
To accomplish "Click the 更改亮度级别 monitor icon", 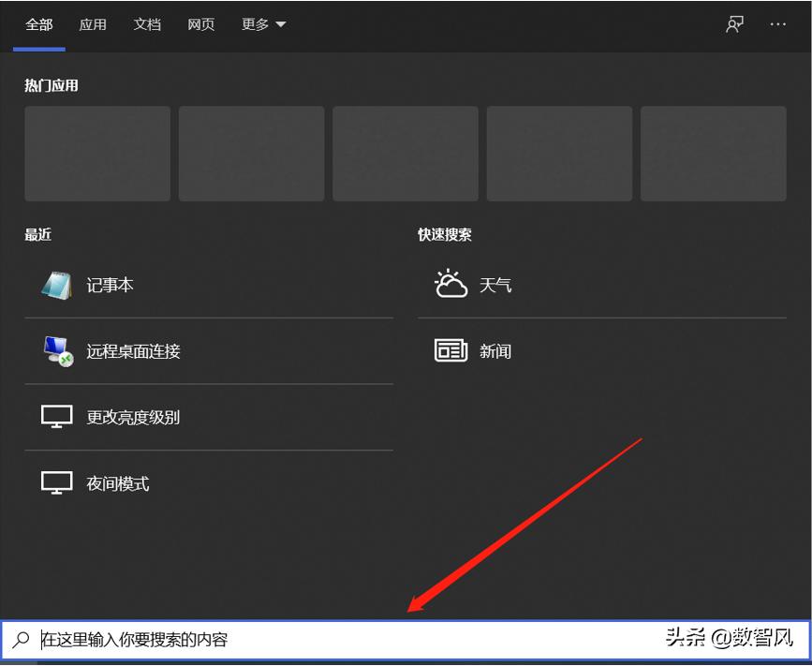I will [x=56, y=416].
